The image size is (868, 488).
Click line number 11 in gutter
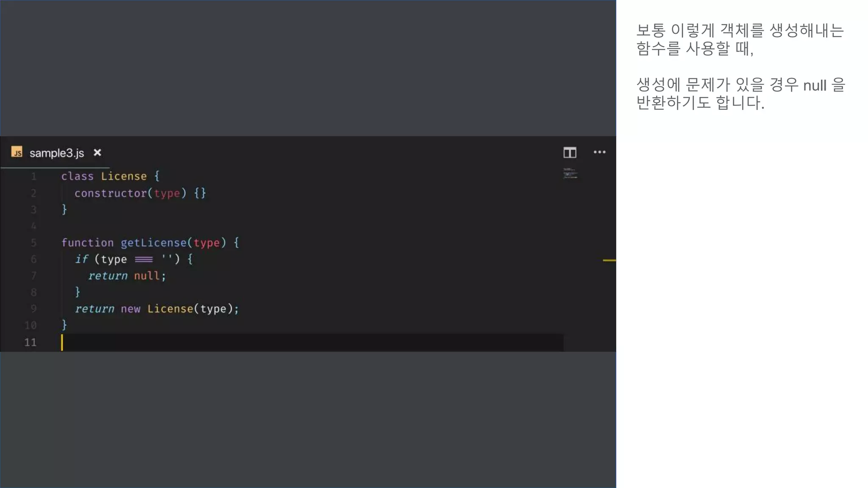(x=30, y=342)
